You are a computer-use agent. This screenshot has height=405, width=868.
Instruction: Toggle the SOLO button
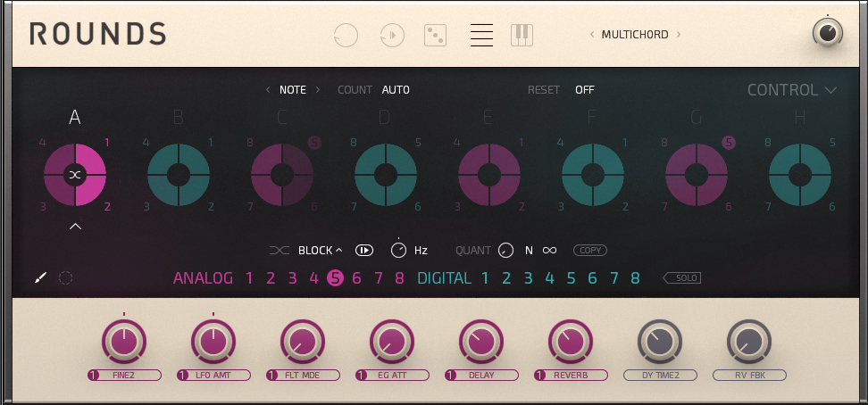682,277
